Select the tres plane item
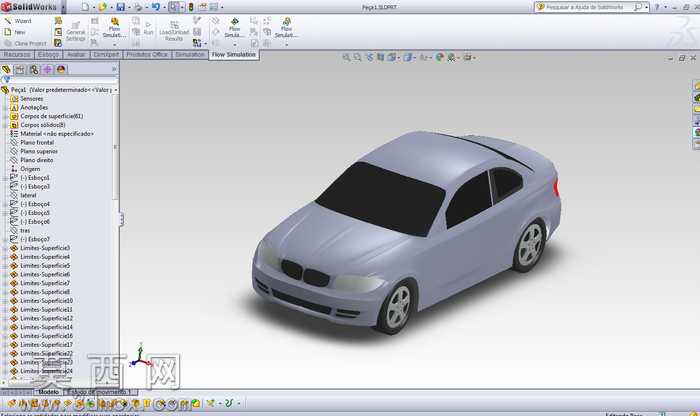 point(20,230)
